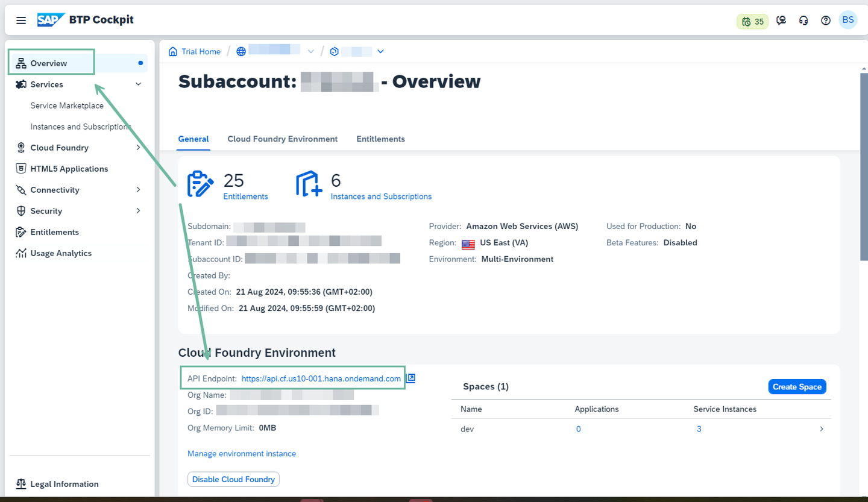Click the dev space name
The image size is (868, 502).
[467, 429]
